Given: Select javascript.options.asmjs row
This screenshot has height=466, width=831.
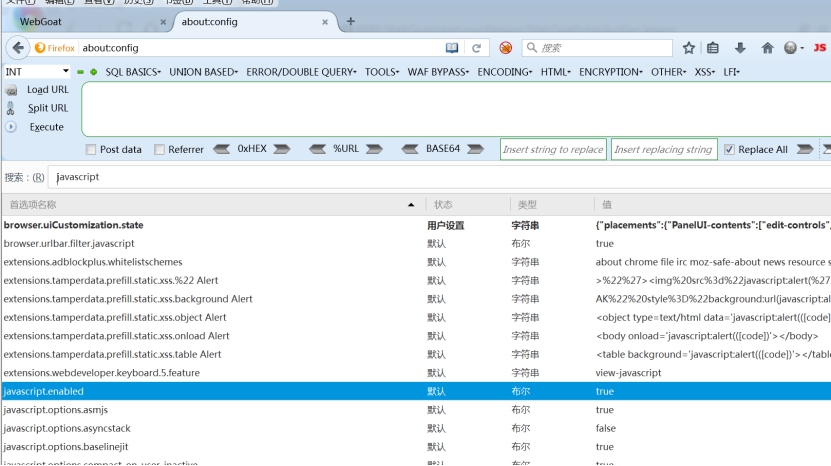Looking at the screenshot, I should [417, 410].
